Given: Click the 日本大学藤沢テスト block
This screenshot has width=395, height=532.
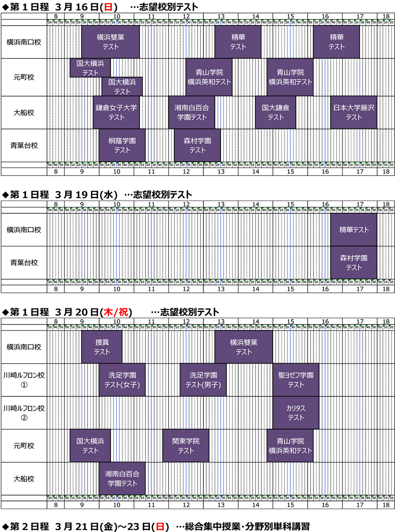Looking at the screenshot, I should (x=354, y=113).
